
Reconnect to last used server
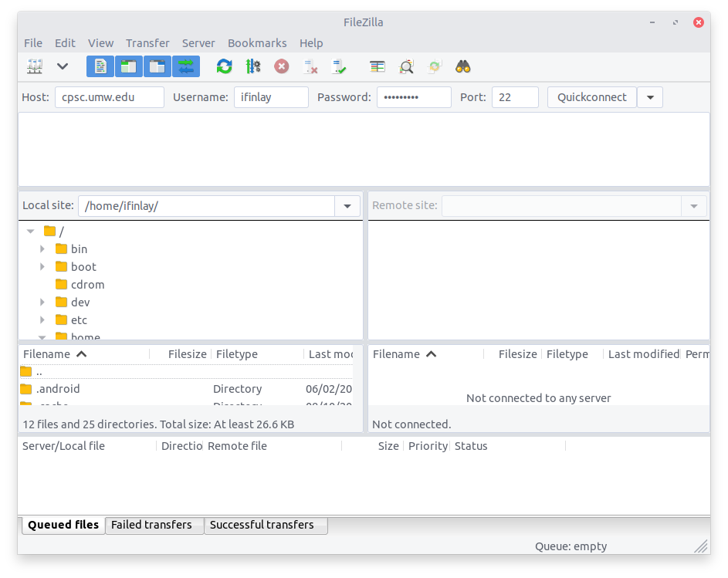click(339, 66)
